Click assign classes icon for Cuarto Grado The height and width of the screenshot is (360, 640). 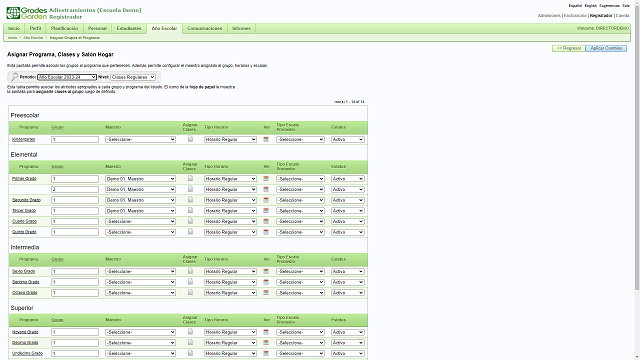tap(190, 221)
